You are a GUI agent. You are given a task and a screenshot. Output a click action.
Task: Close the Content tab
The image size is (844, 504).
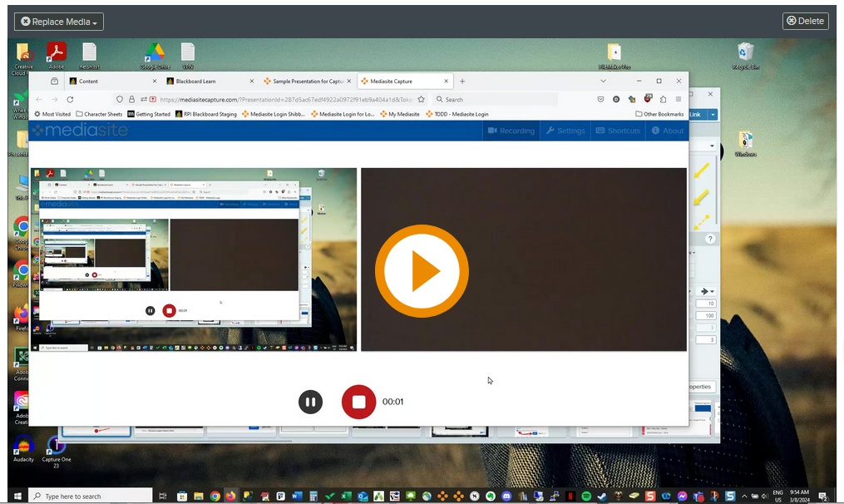155,82
